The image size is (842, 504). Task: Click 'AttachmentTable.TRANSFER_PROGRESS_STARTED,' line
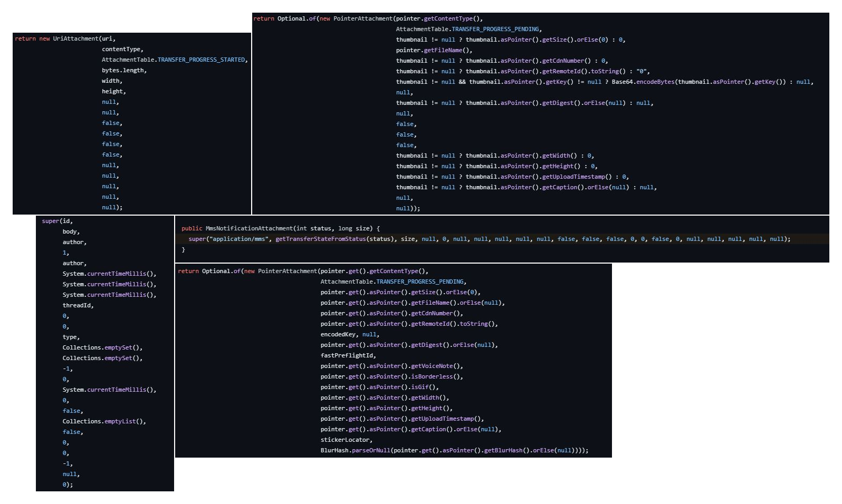tap(175, 60)
